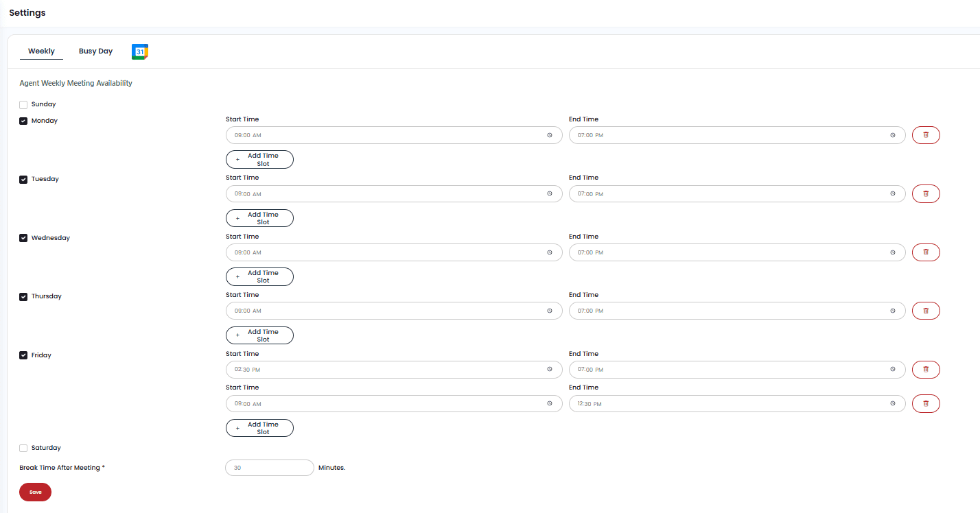
Task: Uncheck the Monday checkbox
Action: tap(23, 121)
